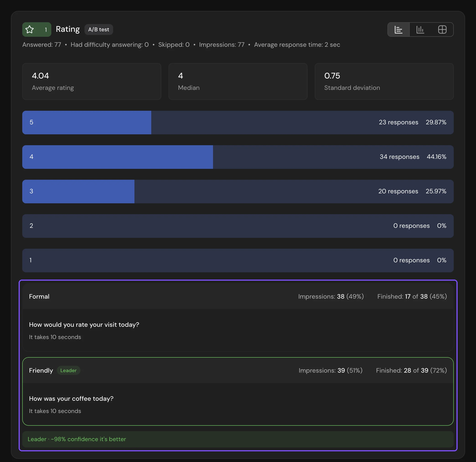Click the '~98% confidence it's better' banner
This screenshot has height=462, width=476.
238,439
